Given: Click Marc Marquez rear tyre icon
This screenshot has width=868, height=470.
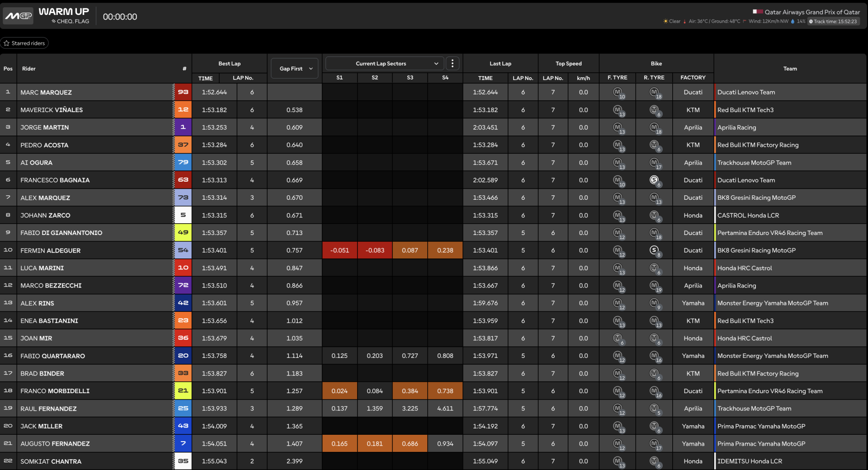Looking at the screenshot, I should click(655, 93).
